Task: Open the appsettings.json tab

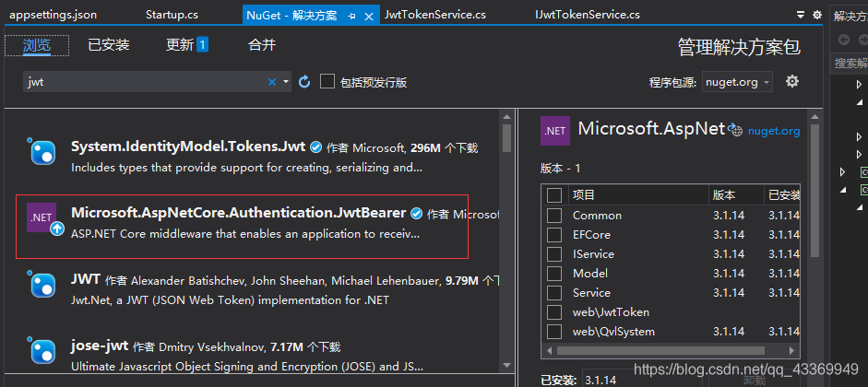Action: pos(54,15)
